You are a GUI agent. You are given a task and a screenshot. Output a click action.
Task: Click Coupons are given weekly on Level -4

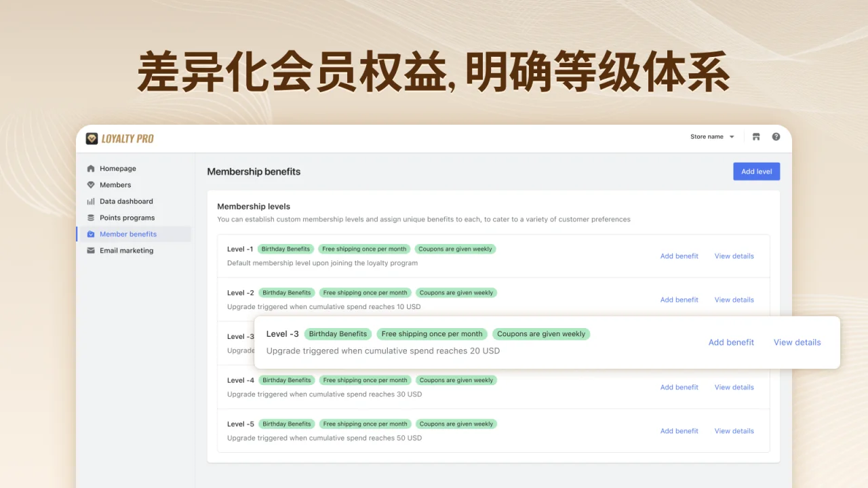point(456,380)
